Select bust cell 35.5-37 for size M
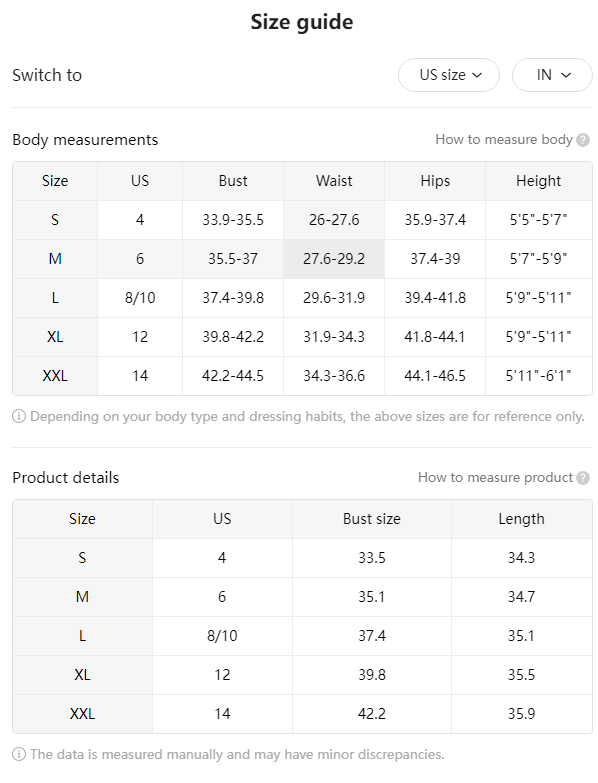Viewport: 598px width, 783px height. coord(233,259)
